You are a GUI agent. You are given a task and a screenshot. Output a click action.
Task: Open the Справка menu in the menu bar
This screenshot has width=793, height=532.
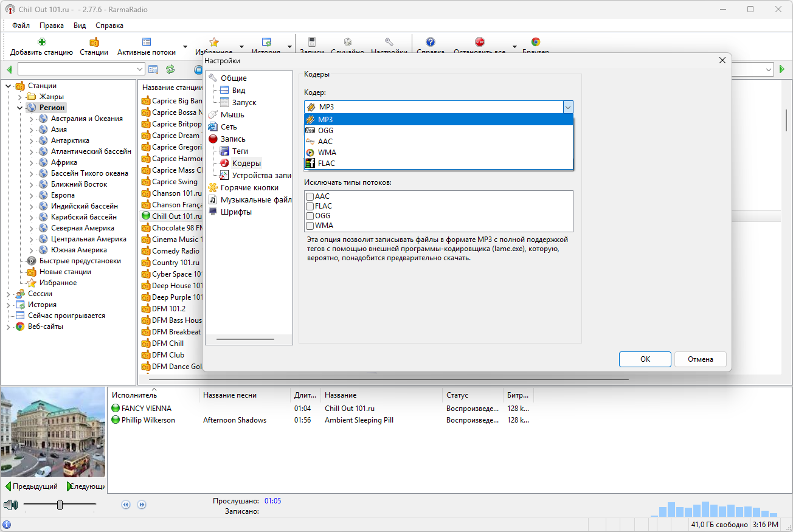109,26
